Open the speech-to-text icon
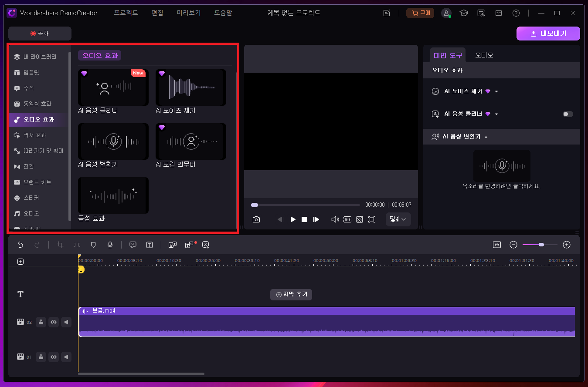Screen dimensions: 588x387 pos(173,245)
